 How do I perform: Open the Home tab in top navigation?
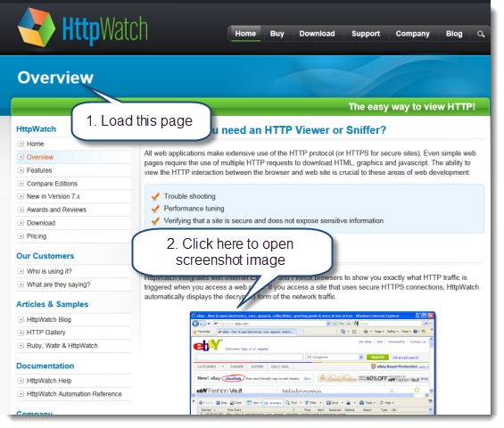245,34
